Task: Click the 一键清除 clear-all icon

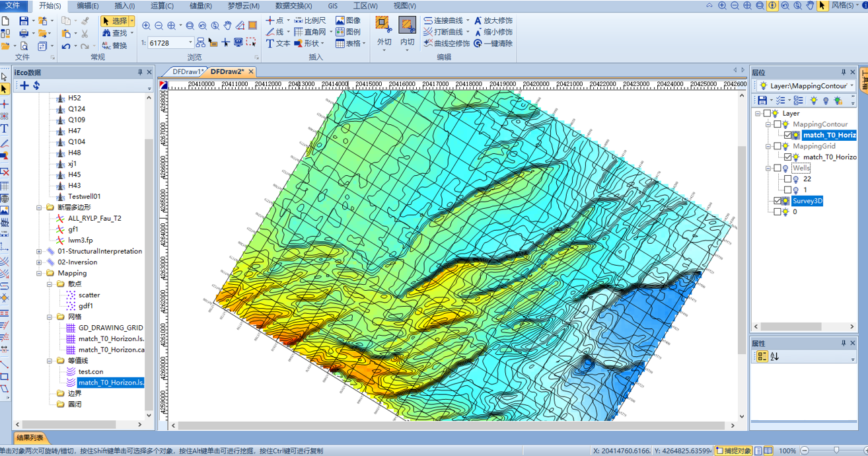Action: 478,44
